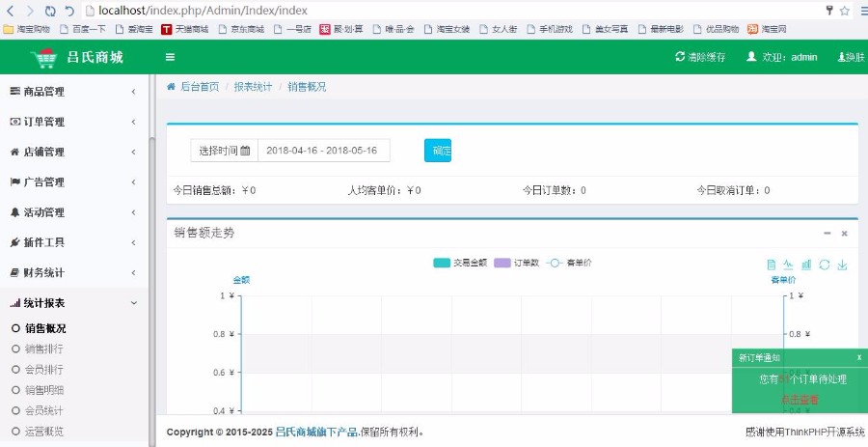This screenshot has height=447, width=868.
Task: Expand the 插件工具 menu
Action: tap(74, 242)
